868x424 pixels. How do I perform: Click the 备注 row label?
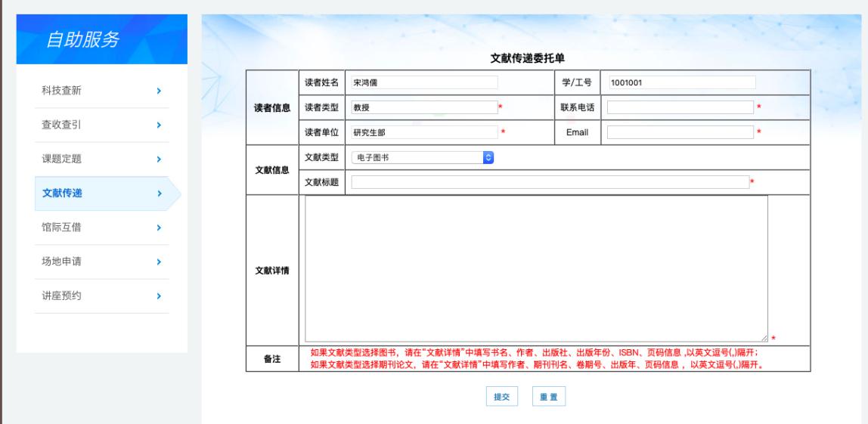click(272, 359)
